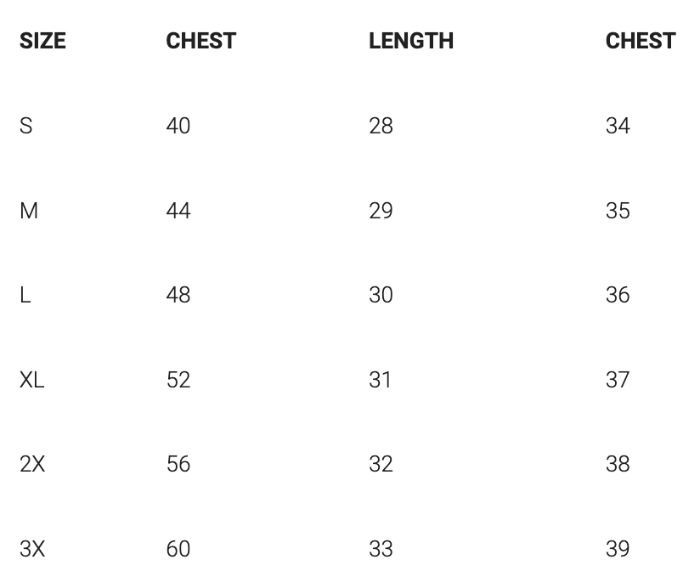700x588 pixels.
Task: Select the XL size row label
Action: coord(31,380)
